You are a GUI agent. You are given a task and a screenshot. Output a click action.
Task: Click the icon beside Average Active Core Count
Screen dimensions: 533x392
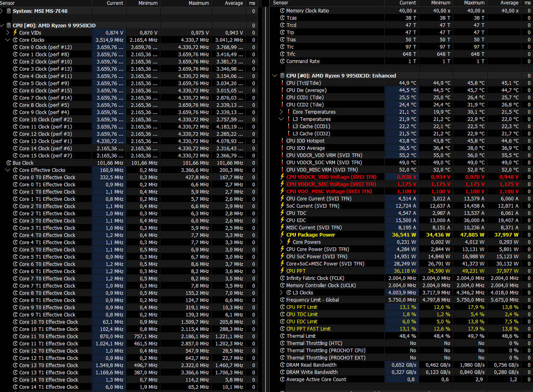282,379
